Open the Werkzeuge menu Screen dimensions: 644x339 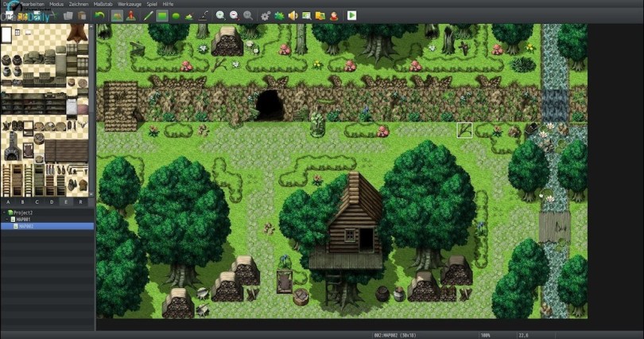point(130,4)
